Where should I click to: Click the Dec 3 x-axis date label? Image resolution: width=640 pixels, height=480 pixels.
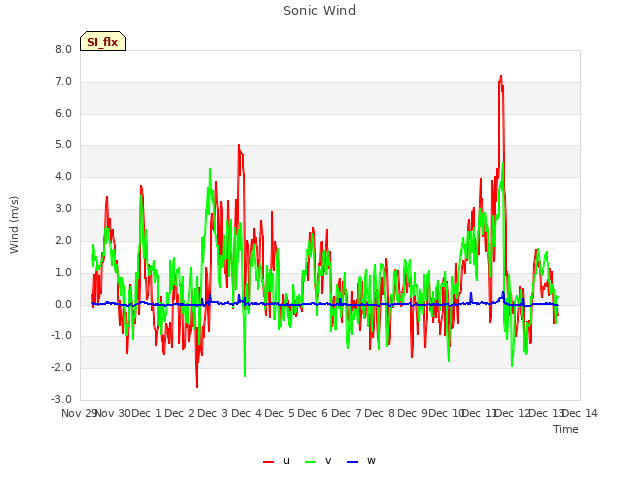point(213,413)
